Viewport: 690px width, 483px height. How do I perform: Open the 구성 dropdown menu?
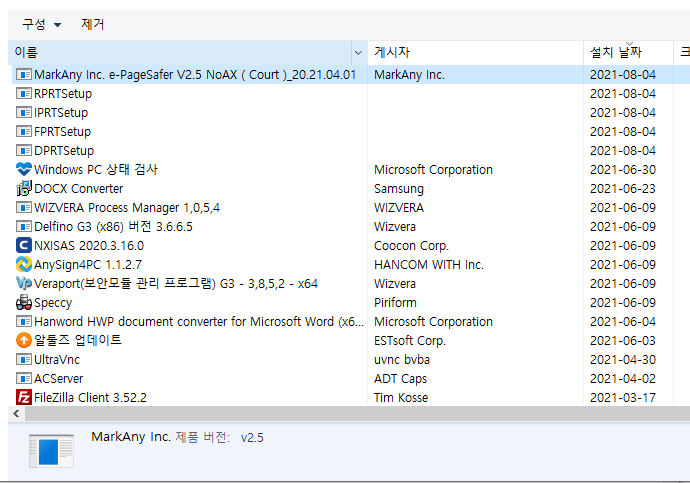tap(42, 24)
